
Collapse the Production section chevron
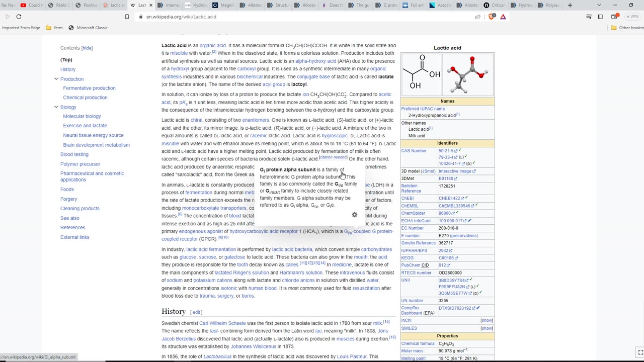pos(56,79)
